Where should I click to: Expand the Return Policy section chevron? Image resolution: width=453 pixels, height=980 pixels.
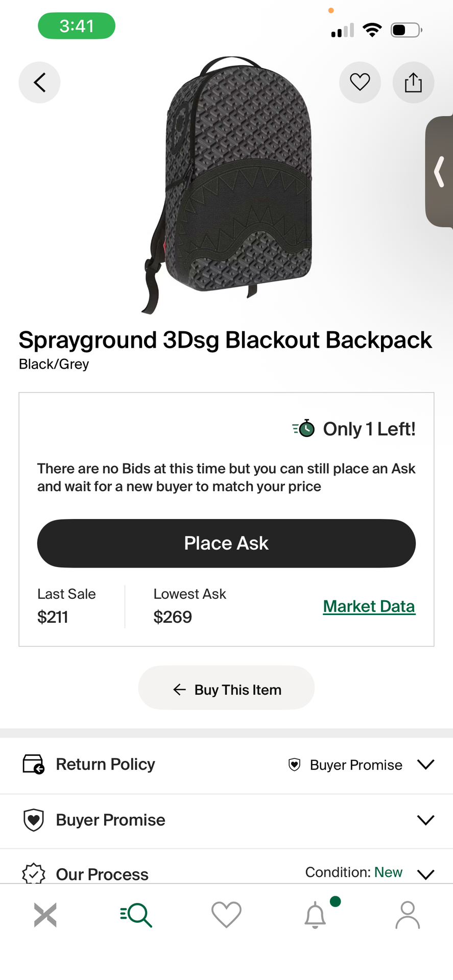425,764
